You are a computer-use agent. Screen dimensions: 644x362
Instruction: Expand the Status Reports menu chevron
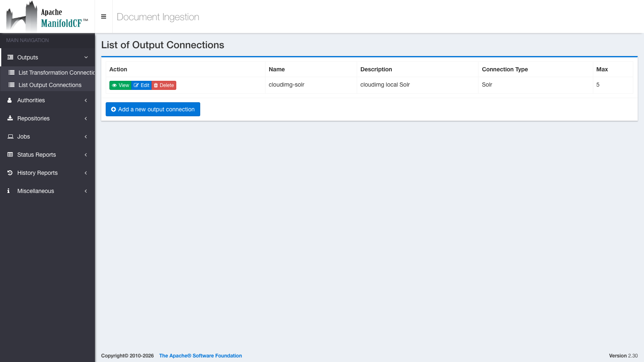pos(86,155)
